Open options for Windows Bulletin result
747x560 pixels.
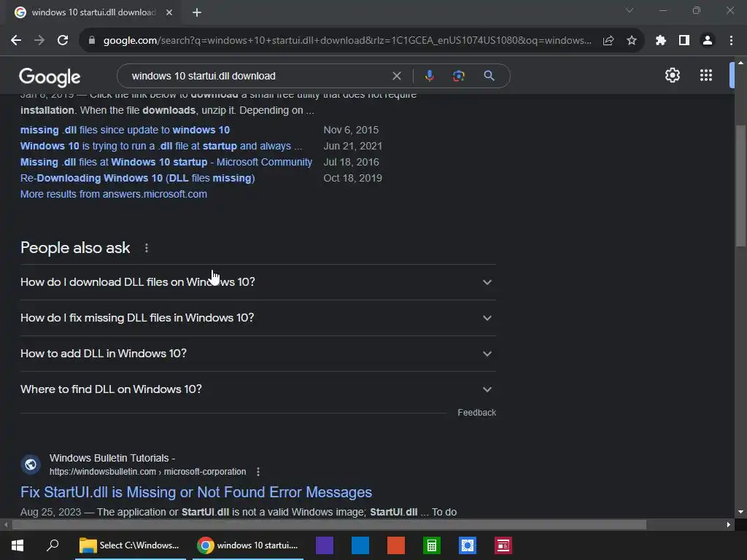258,472
